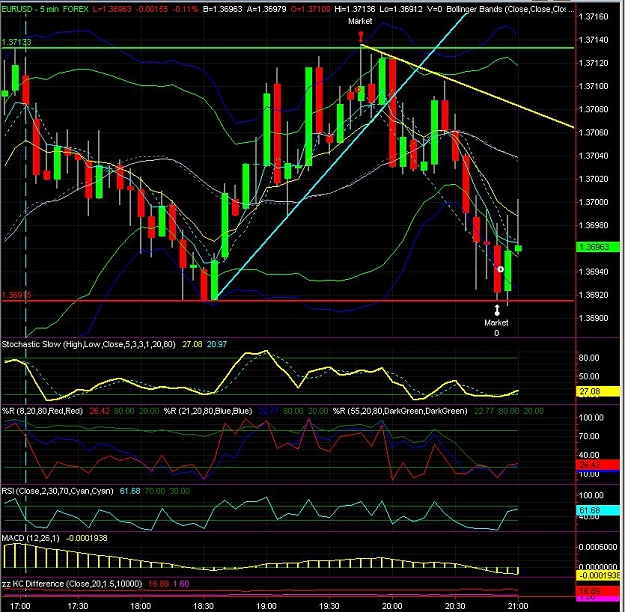Open the RSI (Close,2,30,70,Cyan,Cyan) label

[x=57, y=491]
